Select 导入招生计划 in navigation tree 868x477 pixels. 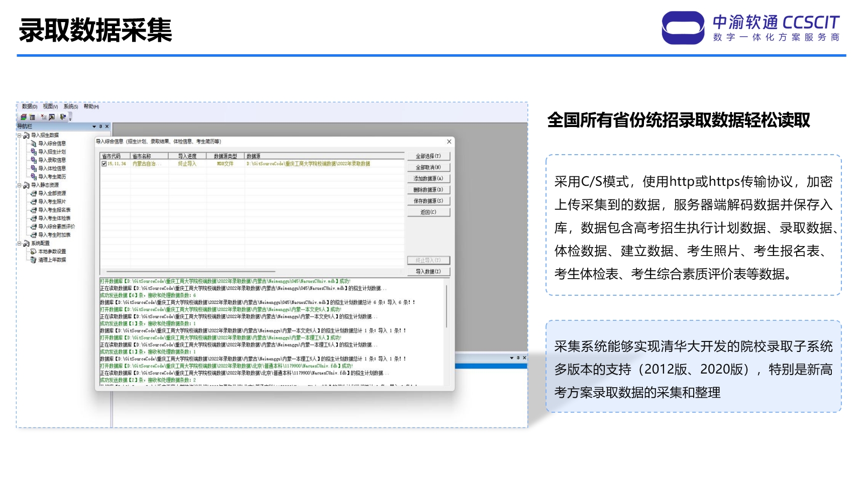(52, 152)
